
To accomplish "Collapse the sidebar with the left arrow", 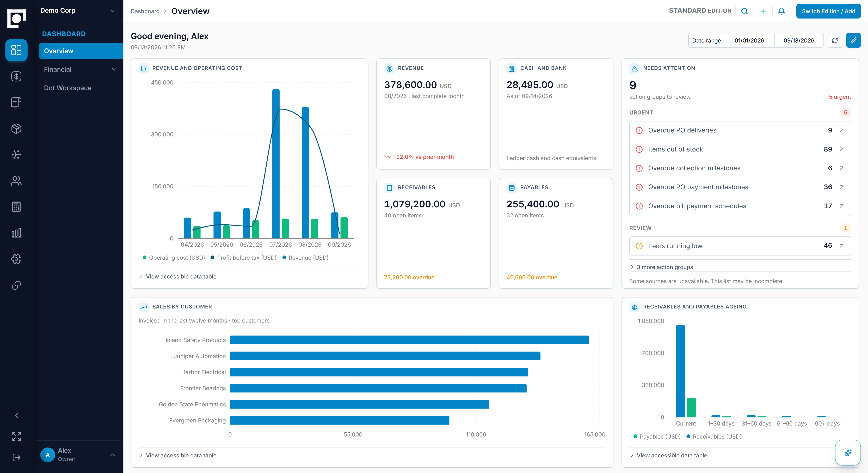I will pos(16,416).
